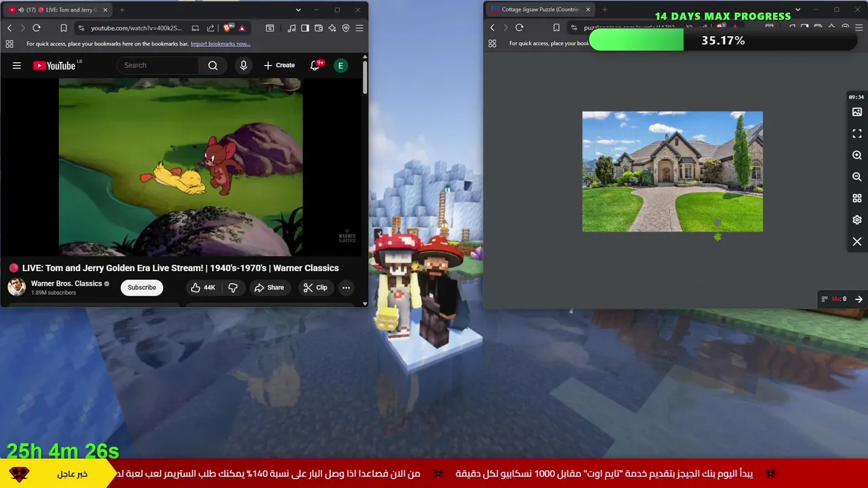Click the YouTube search magnifier button
Screen dimensions: 868x488
[213, 65]
